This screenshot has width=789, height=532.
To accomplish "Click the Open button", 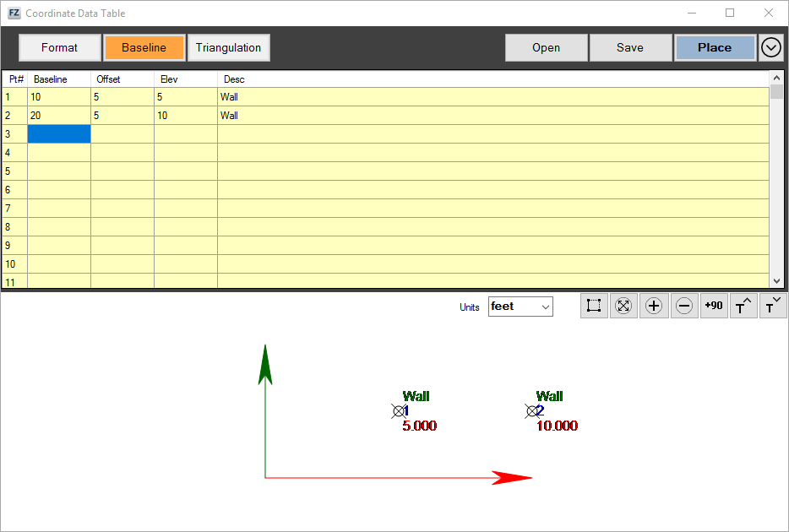I will coord(546,47).
